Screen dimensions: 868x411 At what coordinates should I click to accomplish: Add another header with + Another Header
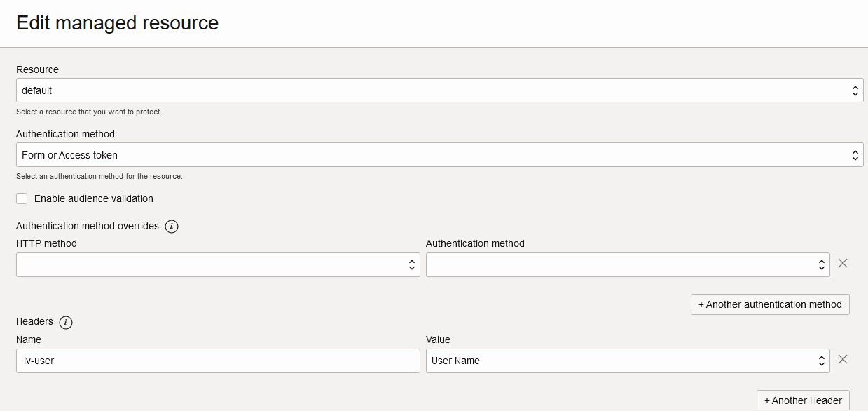(x=803, y=400)
